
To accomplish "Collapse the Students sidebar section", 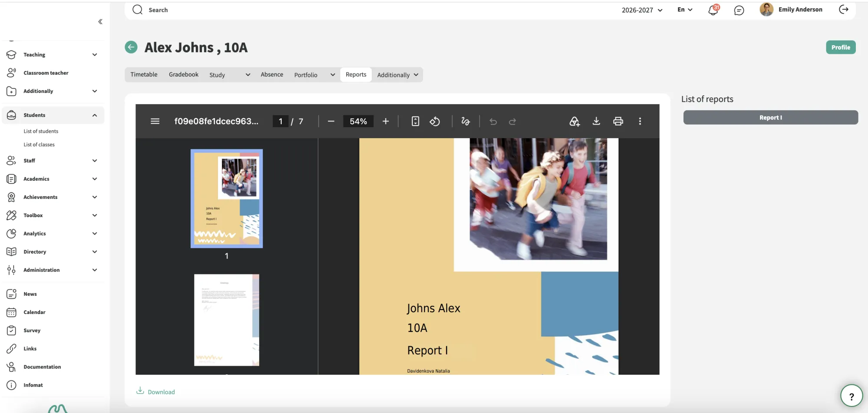I will [x=53, y=115].
